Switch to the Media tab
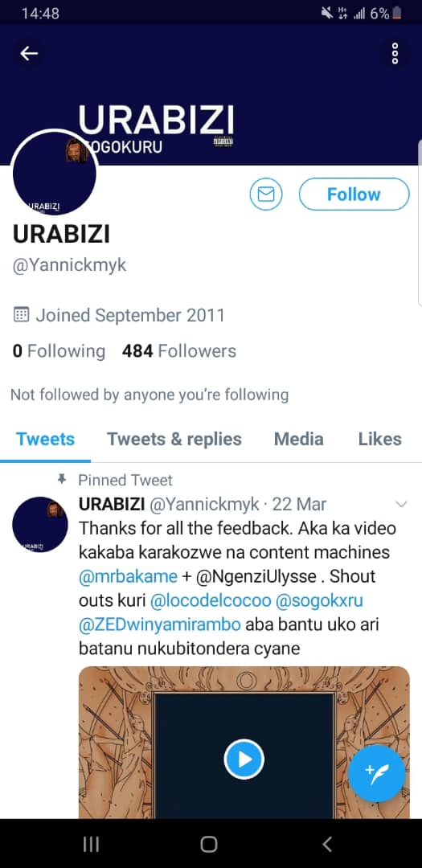The height and width of the screenshot is (868, 422). click(299, 439)
